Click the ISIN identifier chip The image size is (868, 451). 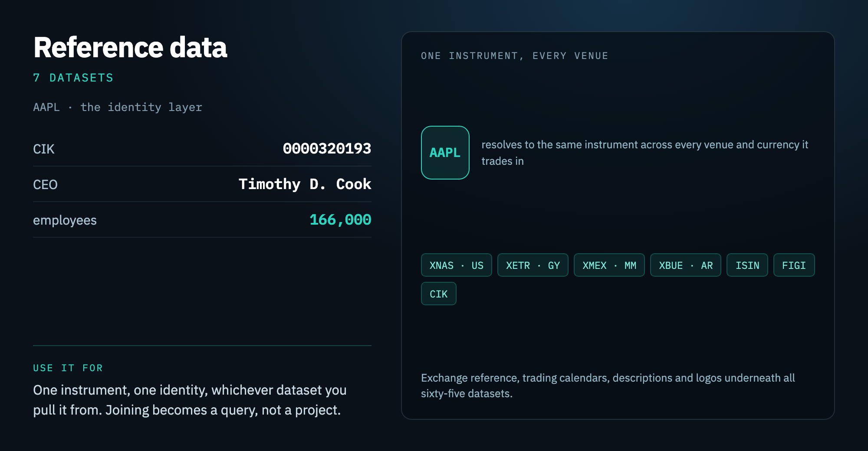pos(747,265)
